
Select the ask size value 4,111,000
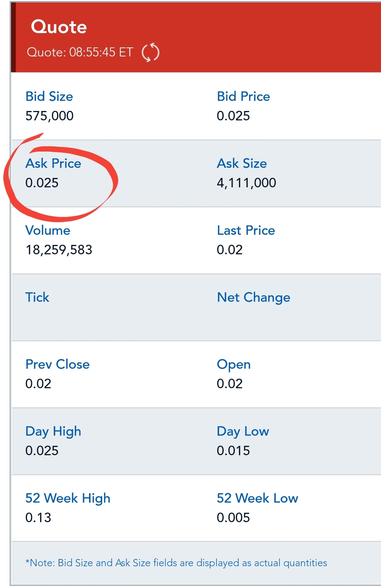click(246, 183)
